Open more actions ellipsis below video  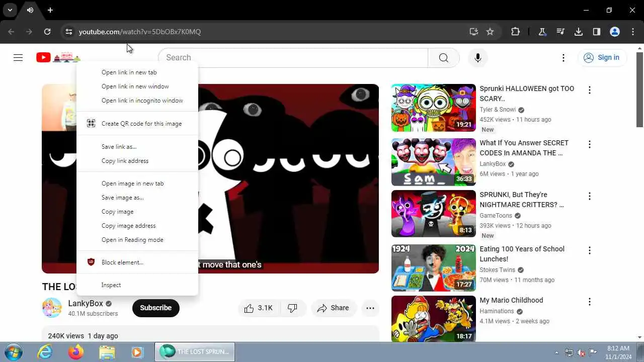point(370,308)
